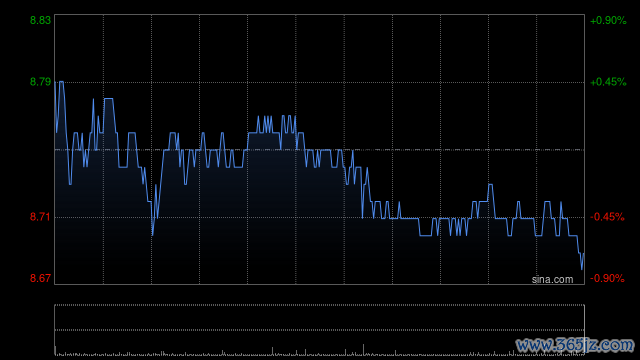Click the sina.com source label
Viewport: 640px width, 360px height.
(x=552, y=280)
